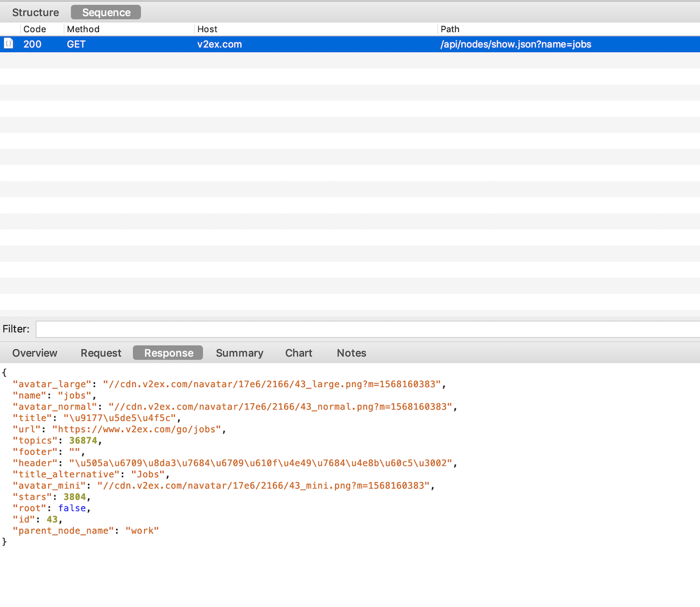Screen dimensions: 700x607
Task: Click the GET method cell
Action: (x=76, y=44)
